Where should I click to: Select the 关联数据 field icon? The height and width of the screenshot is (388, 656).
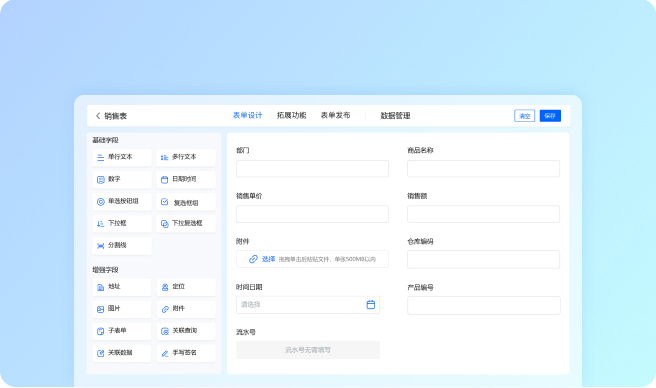coord(100,353)
